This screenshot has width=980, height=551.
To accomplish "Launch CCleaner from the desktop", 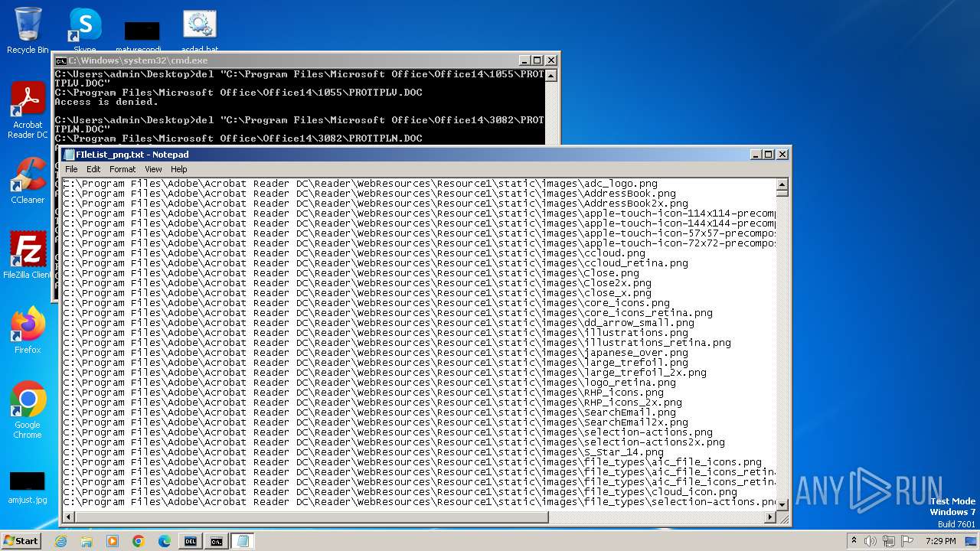I will point(28,181).
